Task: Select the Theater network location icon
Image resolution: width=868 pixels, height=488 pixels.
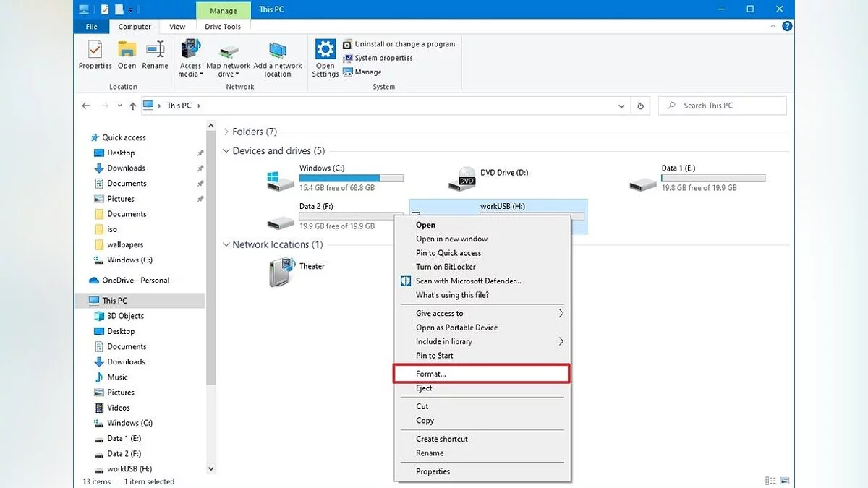Action: coord(279,273)
